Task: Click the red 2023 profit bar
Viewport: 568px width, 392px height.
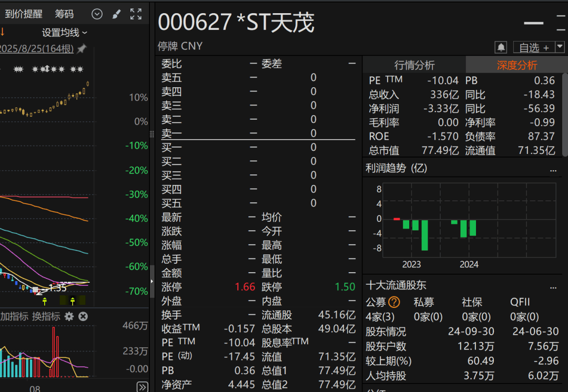Action: (397, 219)
